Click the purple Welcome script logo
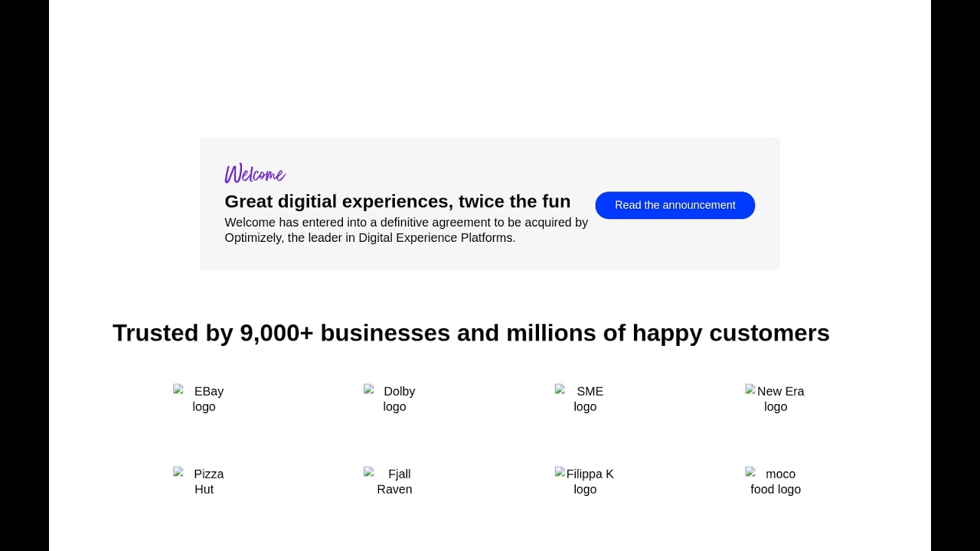The width and height of the screenshot is (980, 551). (x=255, y=174)
